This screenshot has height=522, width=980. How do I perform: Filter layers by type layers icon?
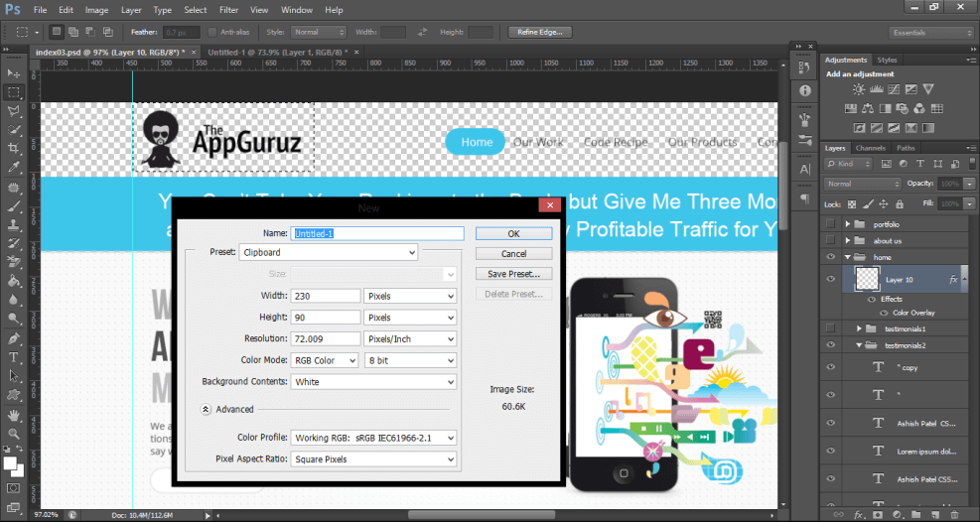919,164
